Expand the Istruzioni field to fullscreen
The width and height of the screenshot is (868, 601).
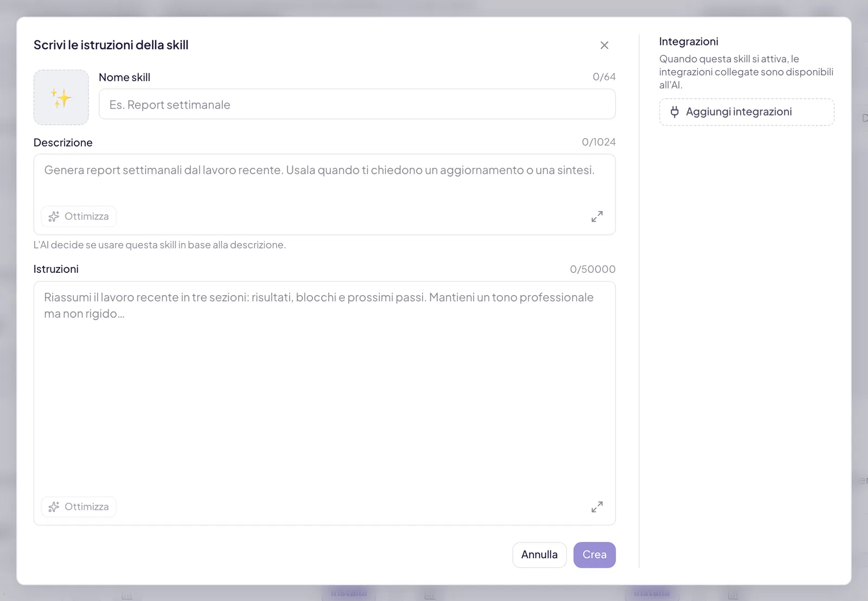597,507
